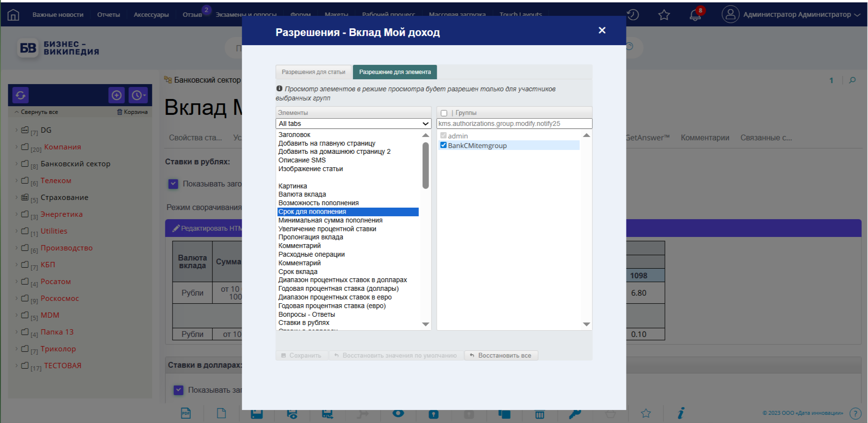
Task: Click the elements list scrollbar thumb
Action: click(426, 166)
